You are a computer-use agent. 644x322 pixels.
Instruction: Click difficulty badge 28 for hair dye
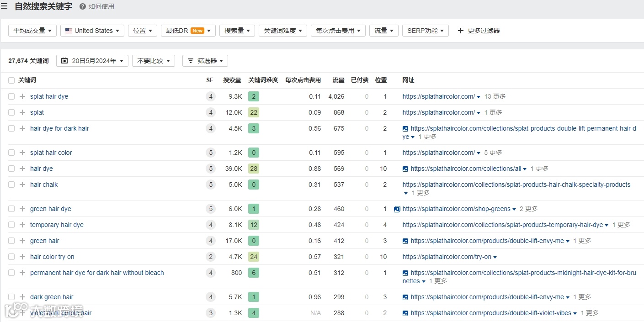(254, 169)
